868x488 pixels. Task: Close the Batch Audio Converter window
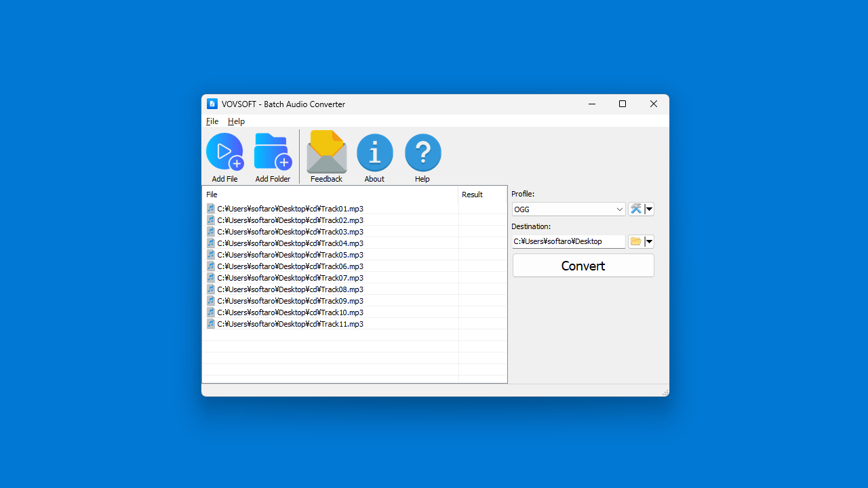coord(654,104)
